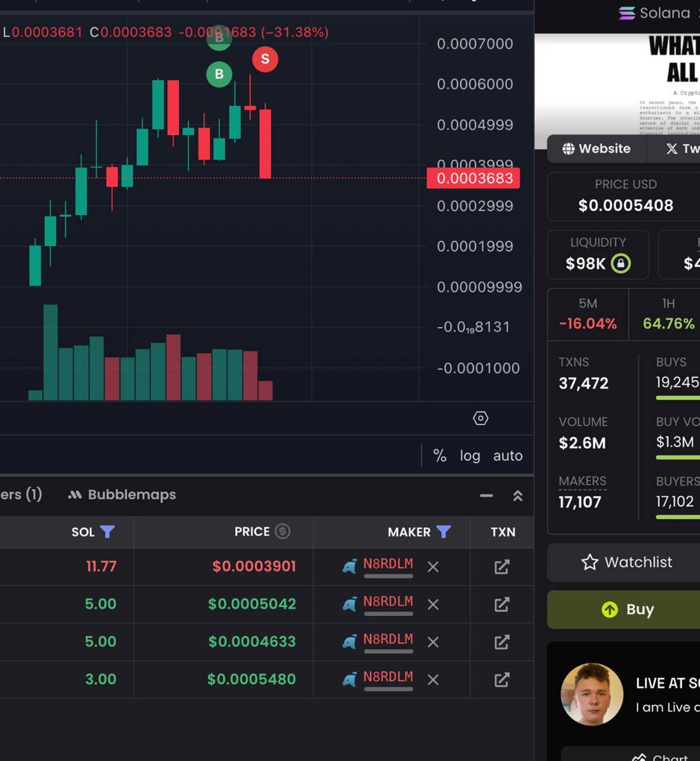Toggle auto scale on chart
700x761 pixels.
(508, 455)
